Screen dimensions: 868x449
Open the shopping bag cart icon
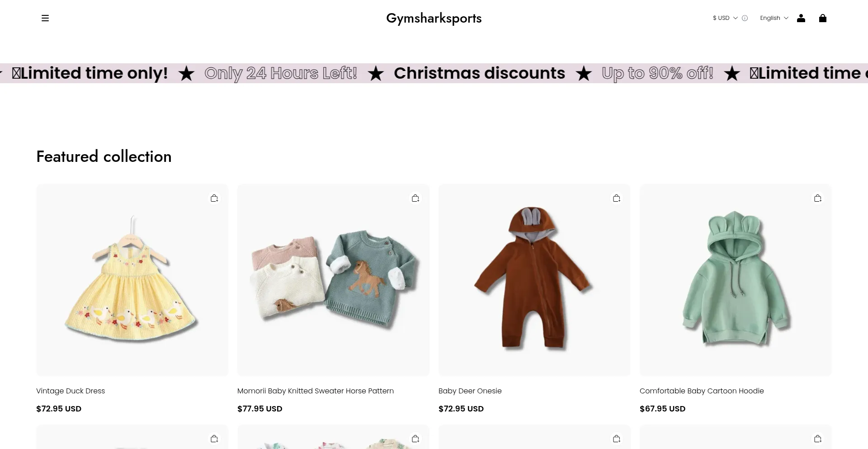pos(823,18)
